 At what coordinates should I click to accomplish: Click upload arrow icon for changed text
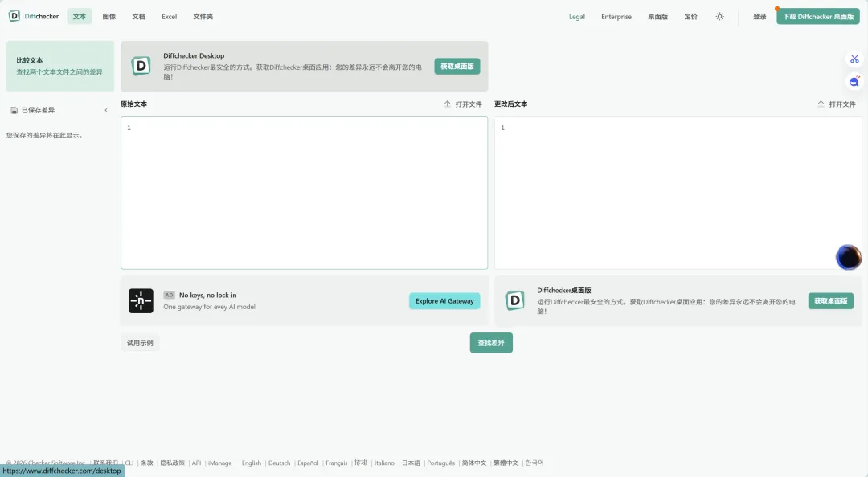coord(821,104)
